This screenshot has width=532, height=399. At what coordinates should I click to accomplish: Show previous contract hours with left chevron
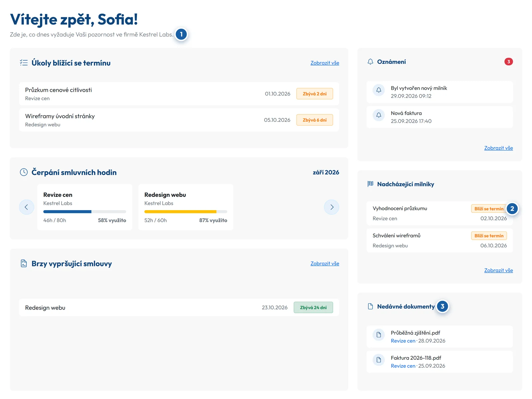(x=27, y=207)
